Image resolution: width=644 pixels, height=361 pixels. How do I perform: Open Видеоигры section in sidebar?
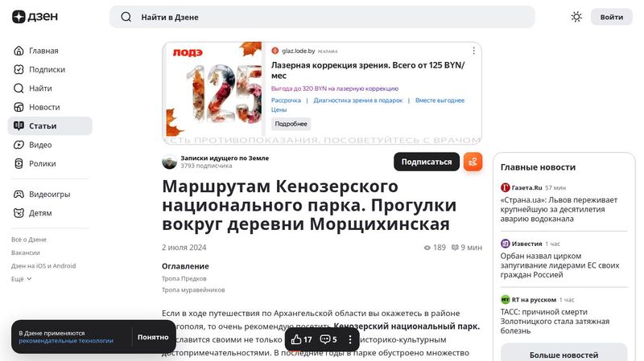49,195
